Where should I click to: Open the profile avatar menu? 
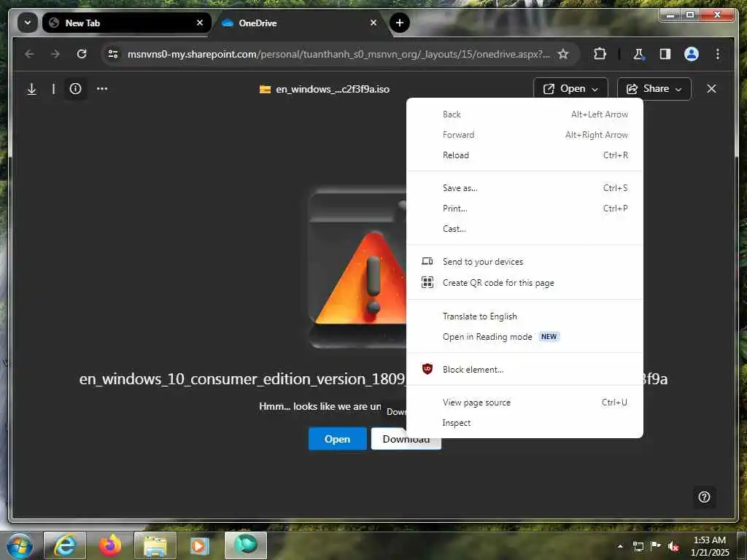point(692,54)
